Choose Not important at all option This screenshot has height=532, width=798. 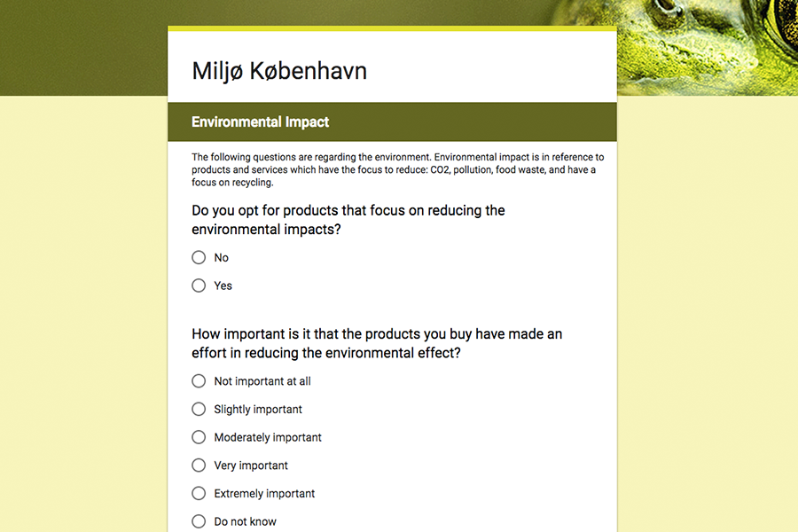[199, 381]
